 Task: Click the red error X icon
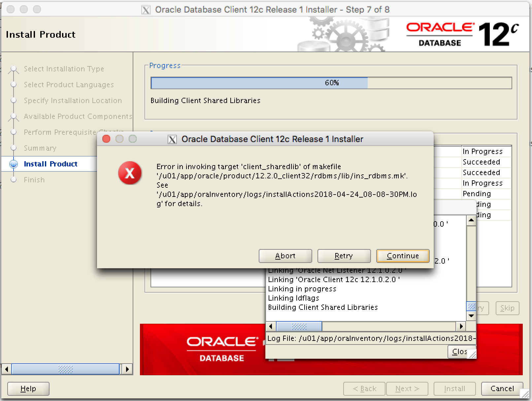(130, 173)
